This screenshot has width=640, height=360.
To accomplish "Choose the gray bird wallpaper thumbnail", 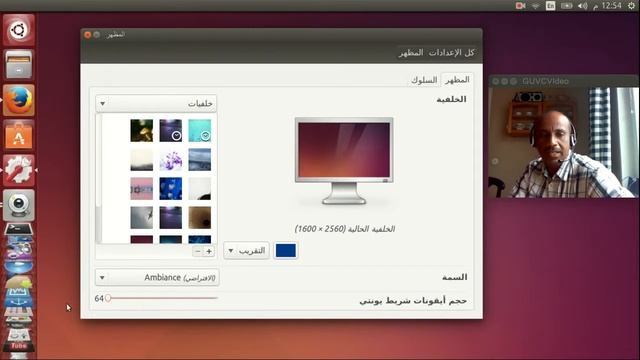I will click(x=142, y=218).
